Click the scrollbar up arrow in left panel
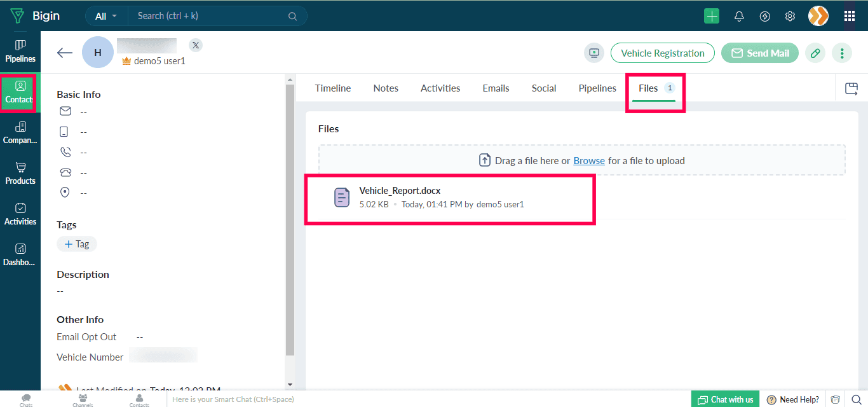Image resolution: width=868 pixels, height=407 pixels. [290, 79]
